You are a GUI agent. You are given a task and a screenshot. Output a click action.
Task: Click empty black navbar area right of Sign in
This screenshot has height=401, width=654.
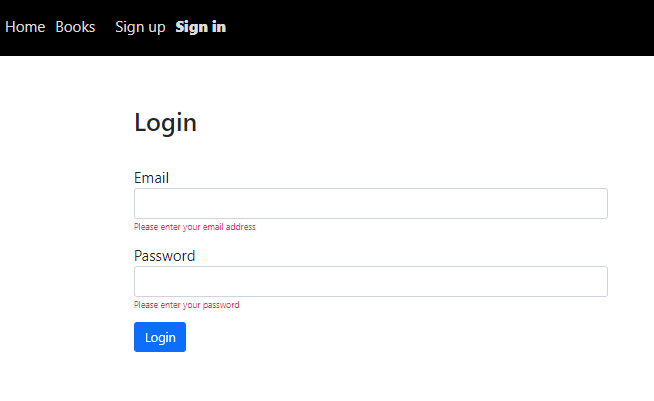point(438,28)
